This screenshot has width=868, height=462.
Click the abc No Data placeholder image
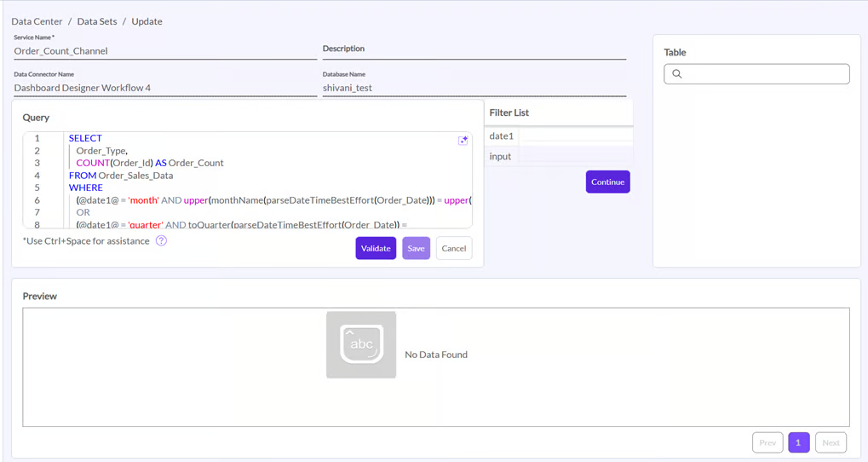(361, 344)
